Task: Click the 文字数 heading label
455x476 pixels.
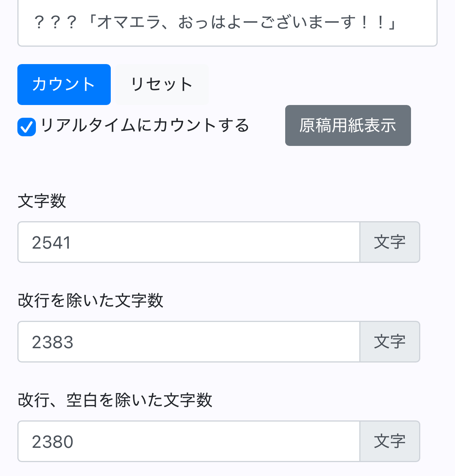Action: coord(42,201)
